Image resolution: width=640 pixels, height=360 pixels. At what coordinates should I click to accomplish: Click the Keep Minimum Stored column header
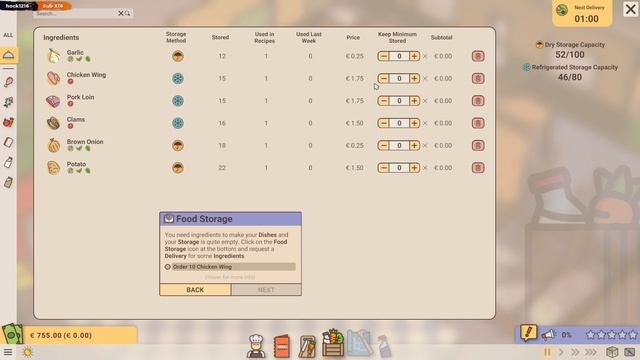coord(397,37)
